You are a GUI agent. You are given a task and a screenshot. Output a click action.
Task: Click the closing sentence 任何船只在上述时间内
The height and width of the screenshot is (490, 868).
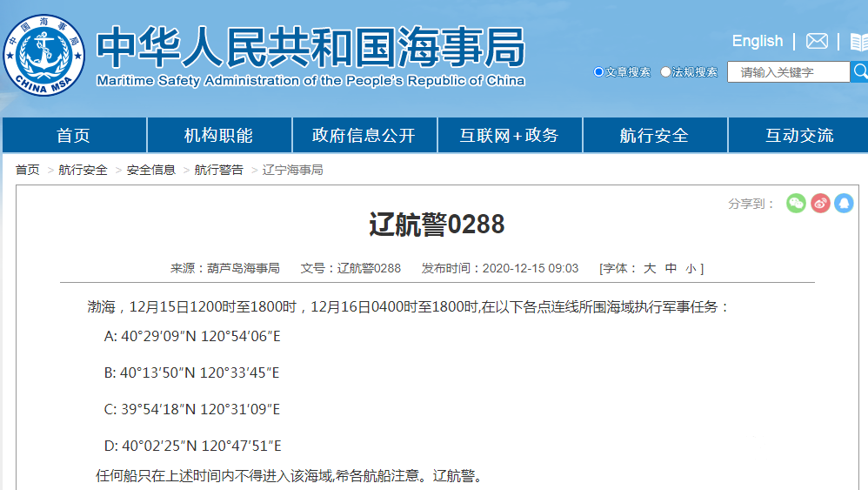(290, 475)
